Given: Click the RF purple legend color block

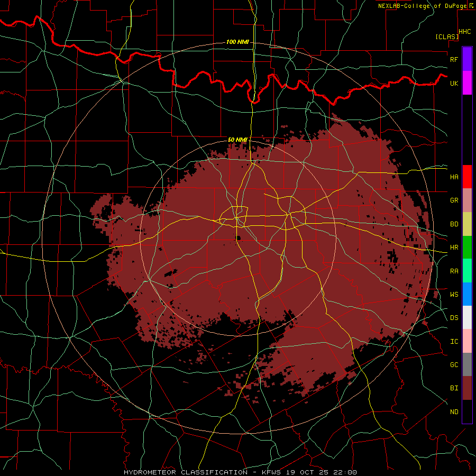Looking at the screenshot, I should [x=467, y=59].
